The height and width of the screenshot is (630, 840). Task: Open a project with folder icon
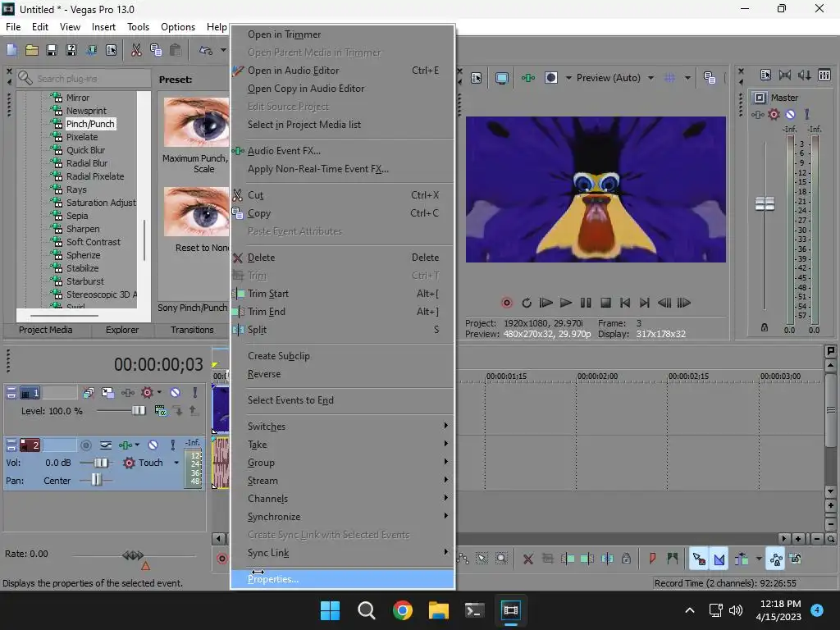coord(32,50)
